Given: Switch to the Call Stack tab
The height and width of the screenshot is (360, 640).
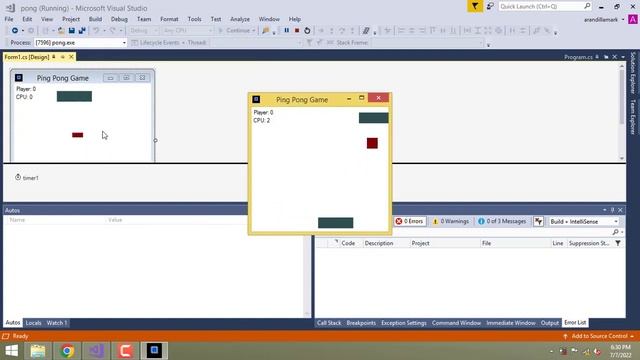Looking at the screenshot, I should pos(329,323).
